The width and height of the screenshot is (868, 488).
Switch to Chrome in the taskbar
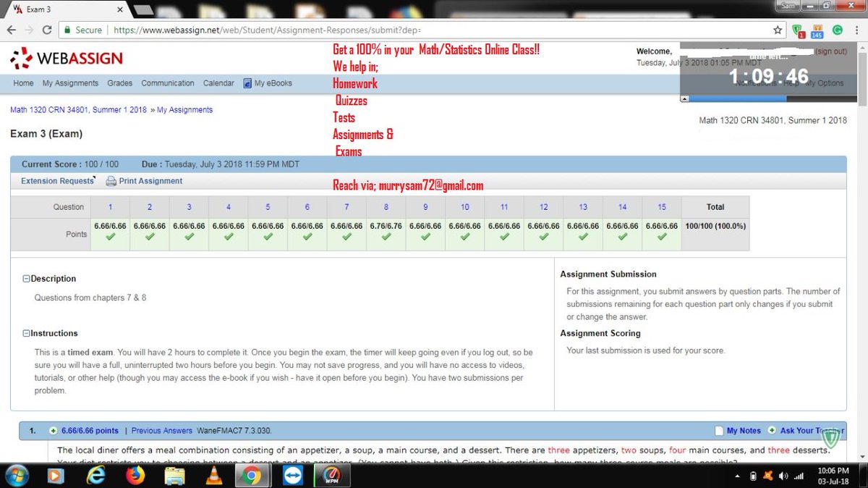pyautogui.click(x=252, y=476)
